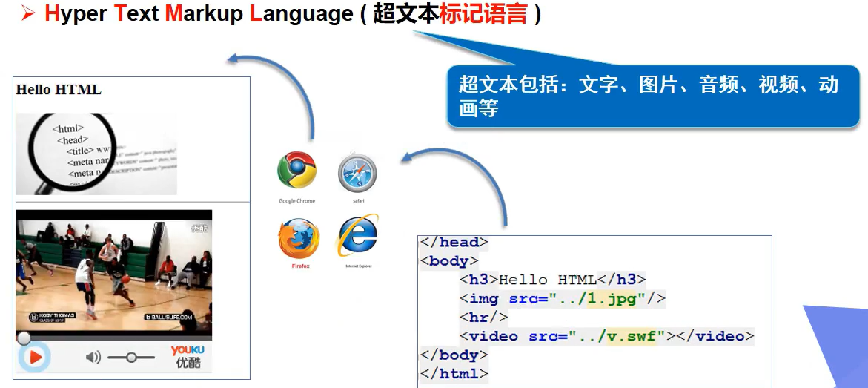
Task: Play the video with the orange play button
Action: (34, 357)
